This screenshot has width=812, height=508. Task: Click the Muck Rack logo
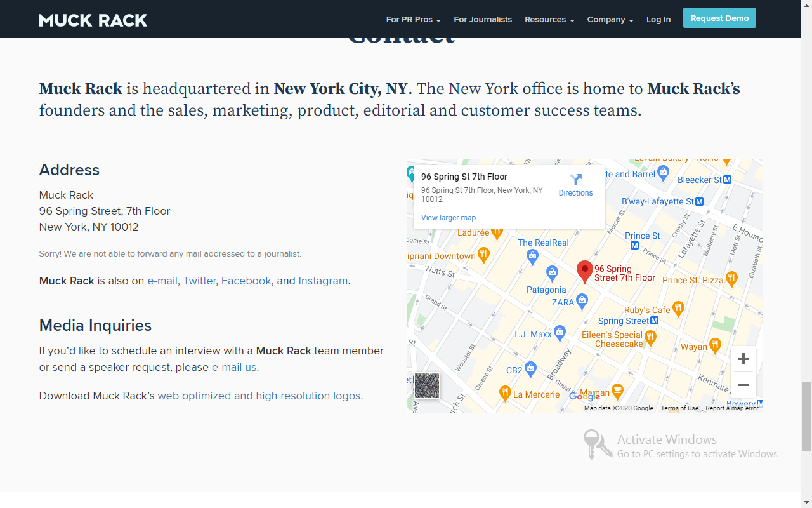coord(93,20)
